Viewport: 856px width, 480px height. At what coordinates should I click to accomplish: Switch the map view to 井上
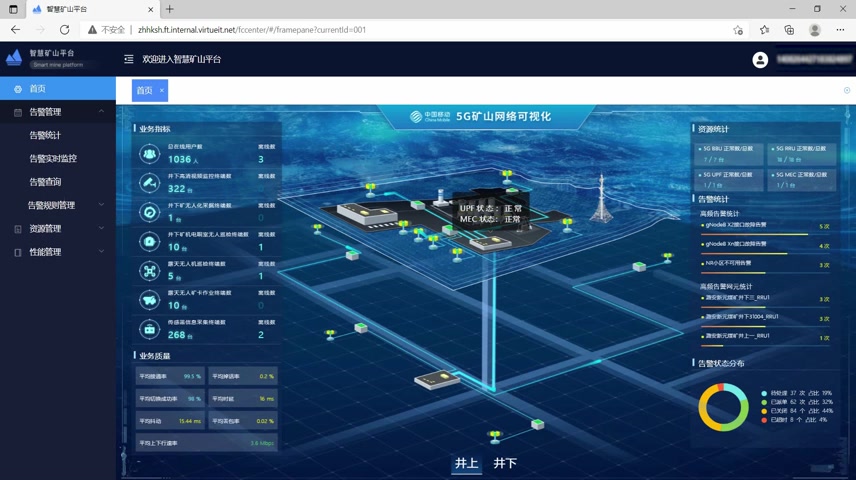[x=466, y=463]
